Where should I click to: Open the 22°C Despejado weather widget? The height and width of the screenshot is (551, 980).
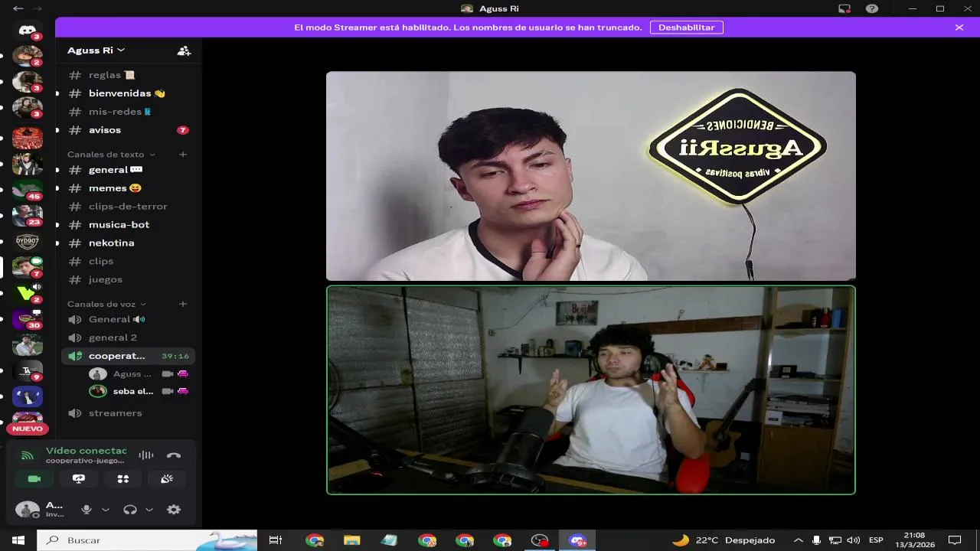724,540
